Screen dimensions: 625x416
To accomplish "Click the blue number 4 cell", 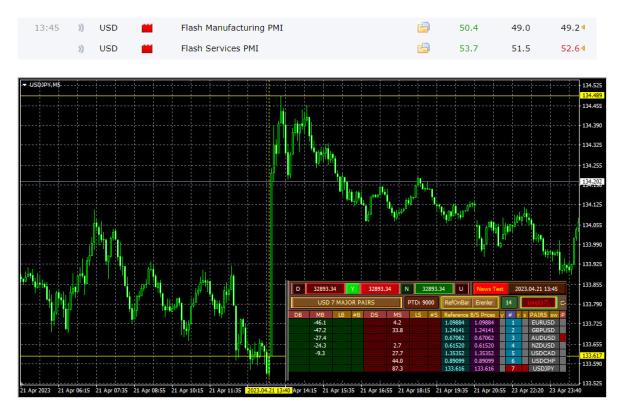I will pos(513,345).
